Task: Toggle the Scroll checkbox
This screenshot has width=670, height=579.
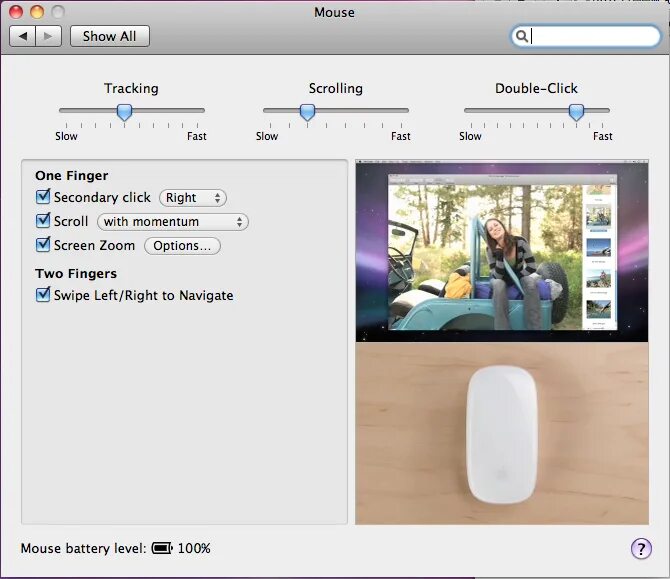Action: click(43, 220)
